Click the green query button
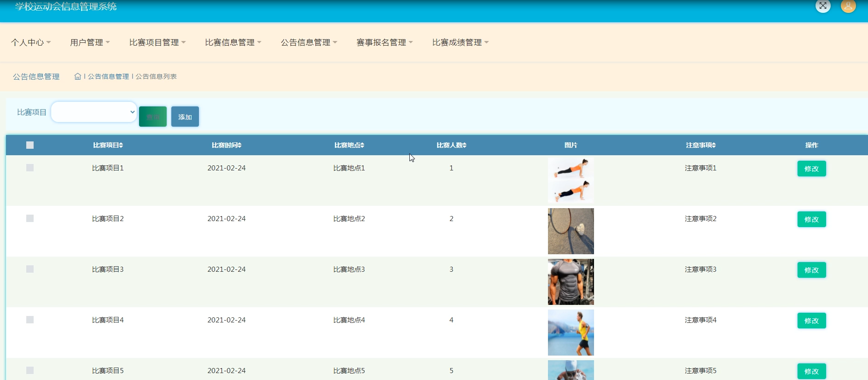Image resolution: width=868 pixels, height=380 pixels. click(x=153, y=117)
